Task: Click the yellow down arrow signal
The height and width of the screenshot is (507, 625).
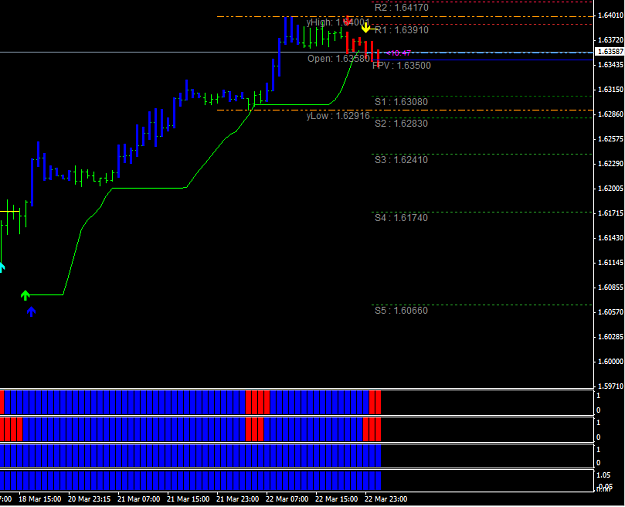Action: pos(366,28)
